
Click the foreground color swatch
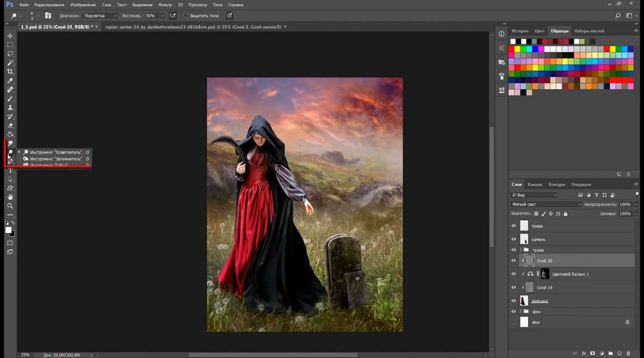click(x=9, y=230)
